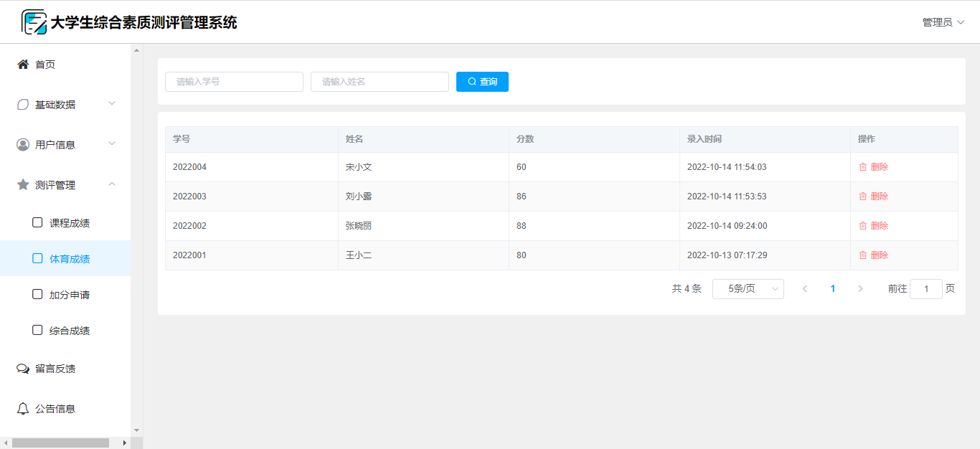Screen dimensions: 980x449
Task: Click the square icon beside 加分申请
Action: point(37,294)
